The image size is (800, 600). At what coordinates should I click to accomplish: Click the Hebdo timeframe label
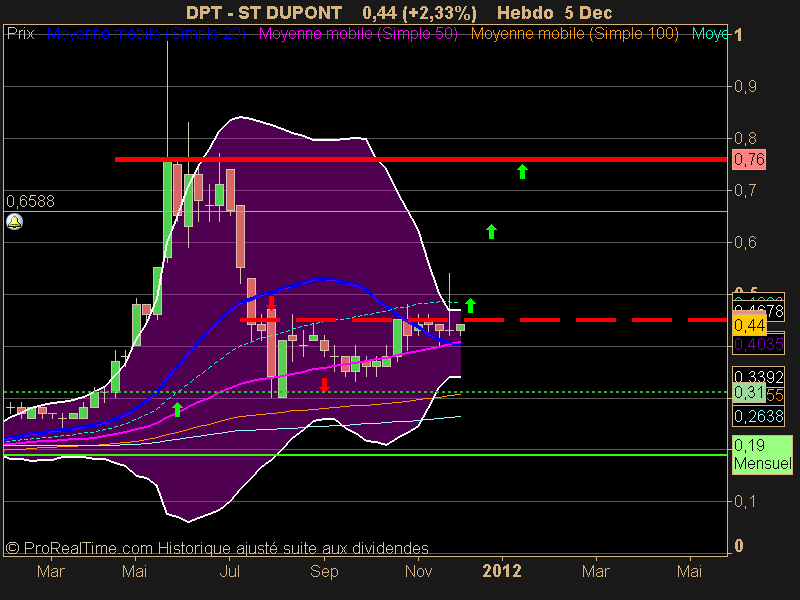(x=525, y=13)
